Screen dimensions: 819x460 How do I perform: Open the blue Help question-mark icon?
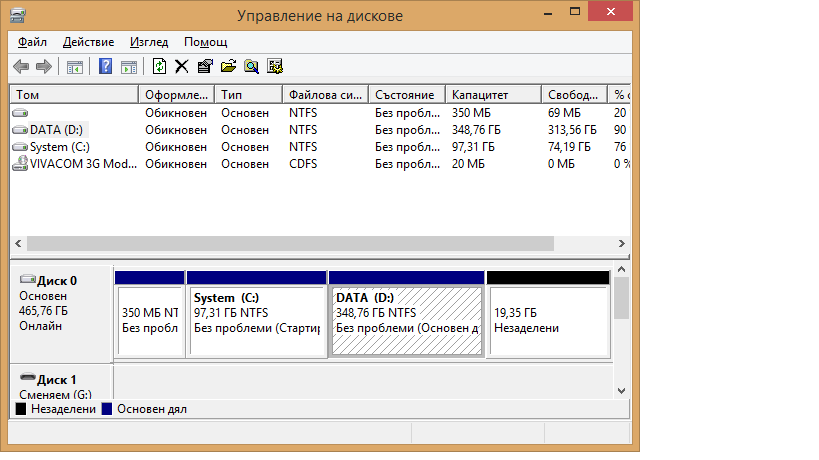click(106, 66)
